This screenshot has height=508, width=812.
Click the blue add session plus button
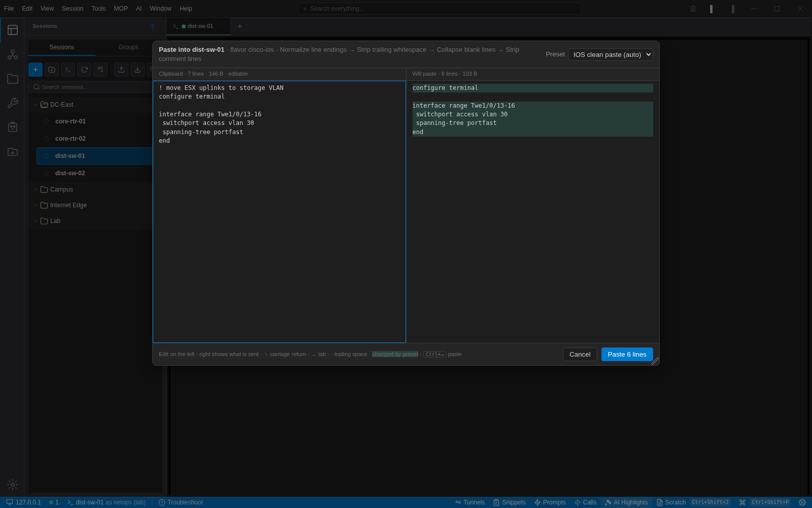[x=36, y=70]
